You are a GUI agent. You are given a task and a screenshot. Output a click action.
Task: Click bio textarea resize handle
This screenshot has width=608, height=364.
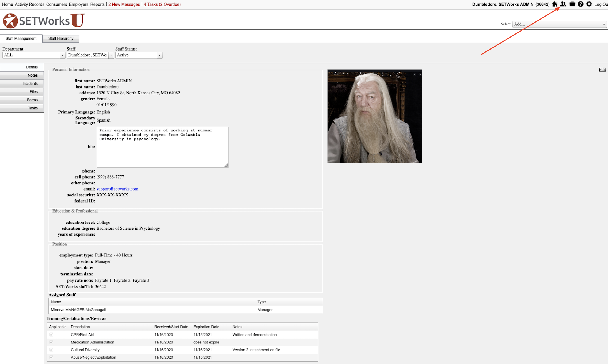pos(226,165)
